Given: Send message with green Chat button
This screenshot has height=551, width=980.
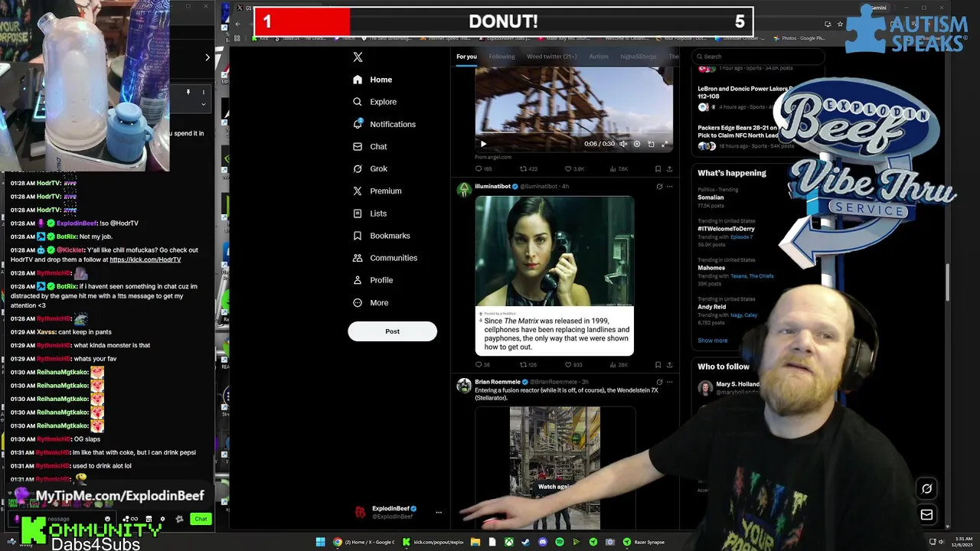Looking at the screenshot, I should pyautogui.click(x=201, y=519).
